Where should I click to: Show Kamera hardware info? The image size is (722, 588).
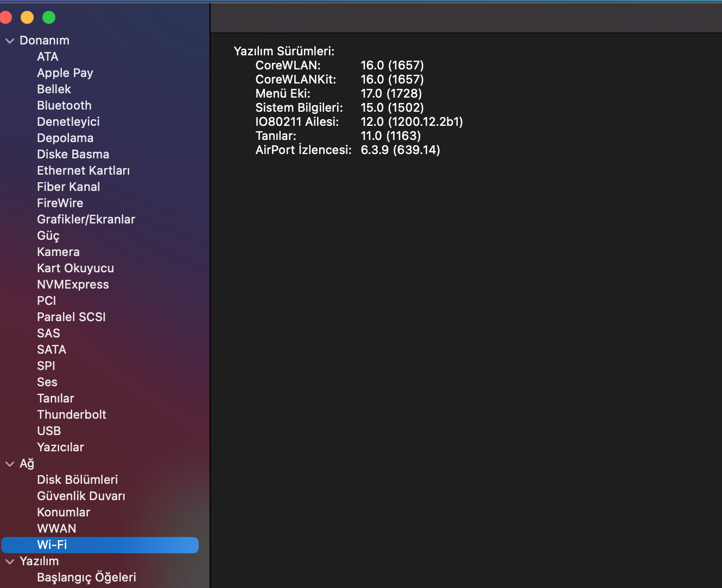pyautogui.click(x=58, y=252)
